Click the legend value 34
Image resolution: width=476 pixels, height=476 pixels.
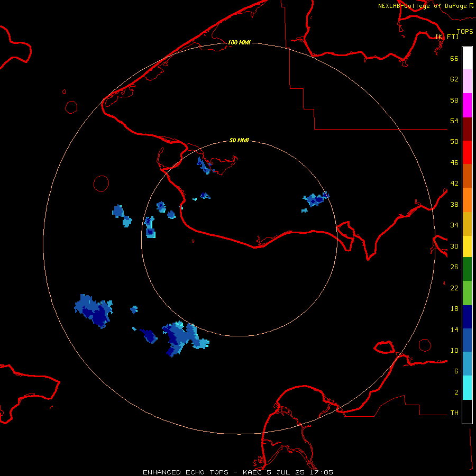point(454,225)
